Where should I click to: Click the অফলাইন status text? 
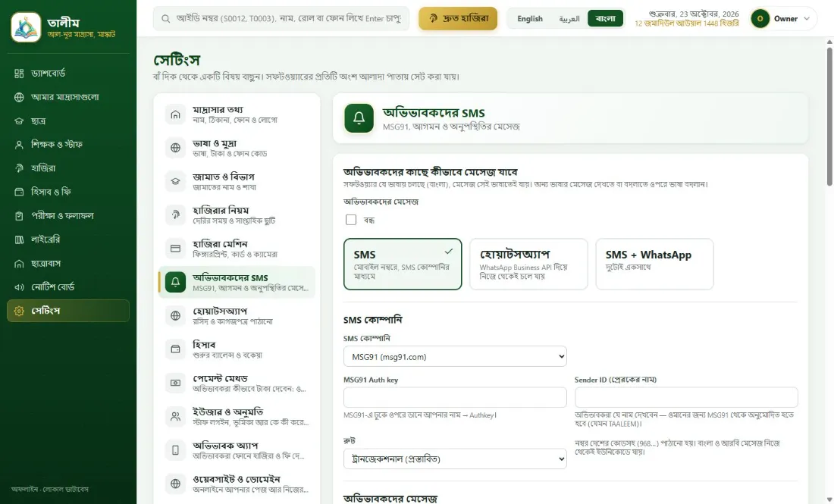[50, 489]
